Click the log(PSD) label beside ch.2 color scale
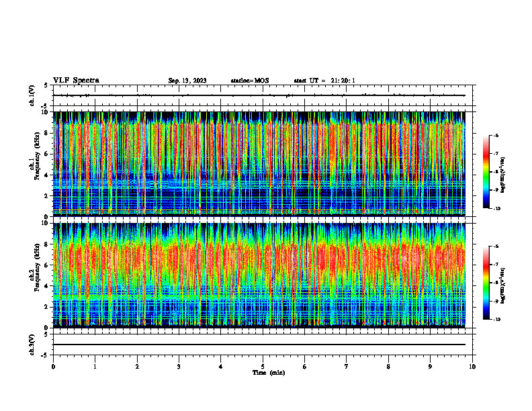This screenshot has width=532, height=411. [503, 285]
